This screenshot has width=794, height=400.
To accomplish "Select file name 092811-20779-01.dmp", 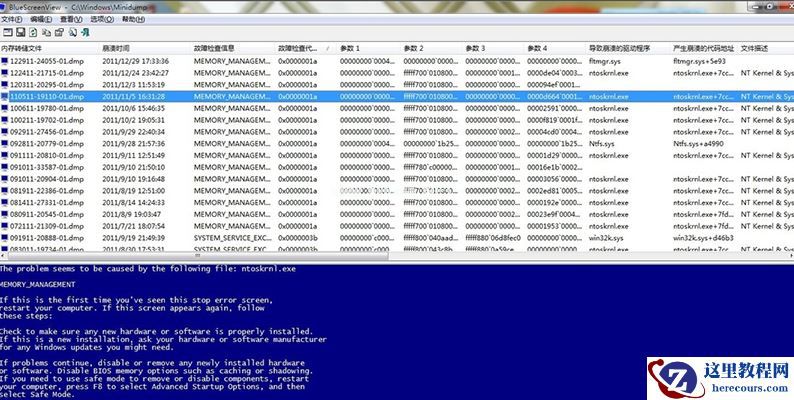I will pyautogui.click(x=47, y=144).
